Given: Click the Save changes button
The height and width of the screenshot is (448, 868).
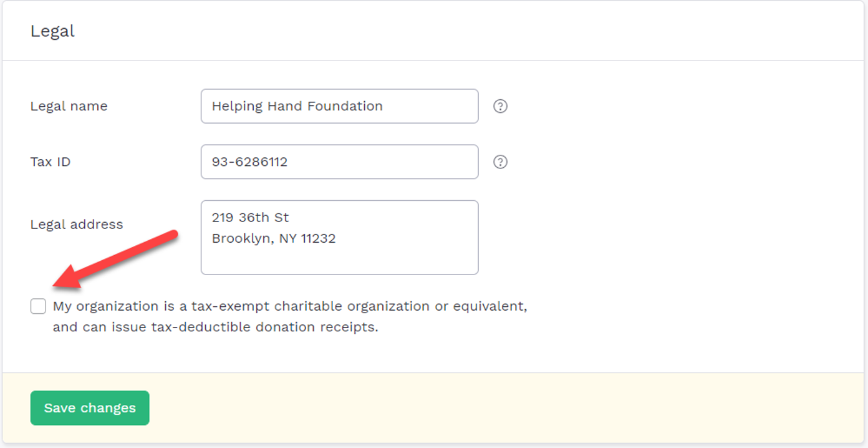Looking at the screenshot, I should click(x=90, y=408).
